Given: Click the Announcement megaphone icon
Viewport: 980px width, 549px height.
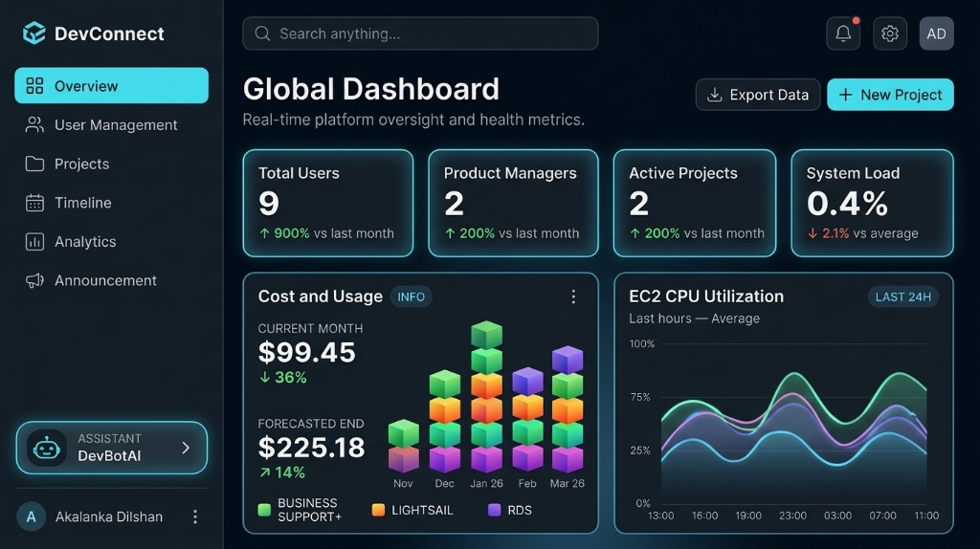Looking at the screenshot, I should tap(34, 280).
